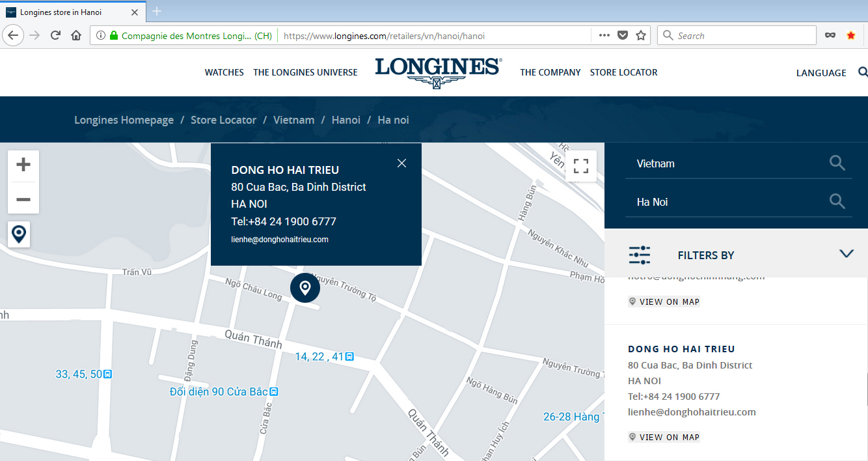The width and height of the screenshot is (868, 461).
Task: Click the red star extension icon
Action: coord(851,36)
